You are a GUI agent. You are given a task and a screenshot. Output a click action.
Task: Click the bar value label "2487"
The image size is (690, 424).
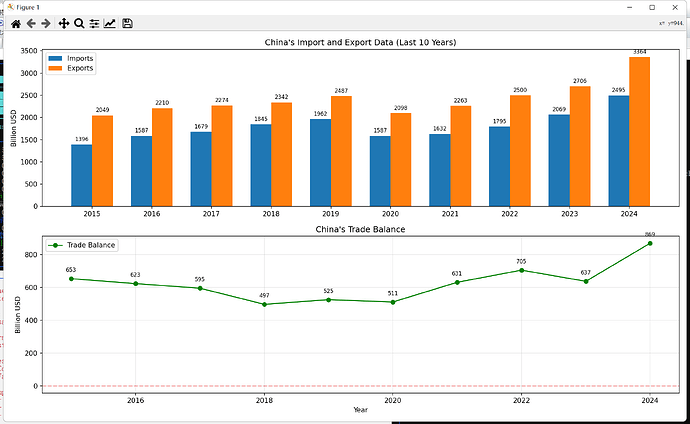click(341, 91)
